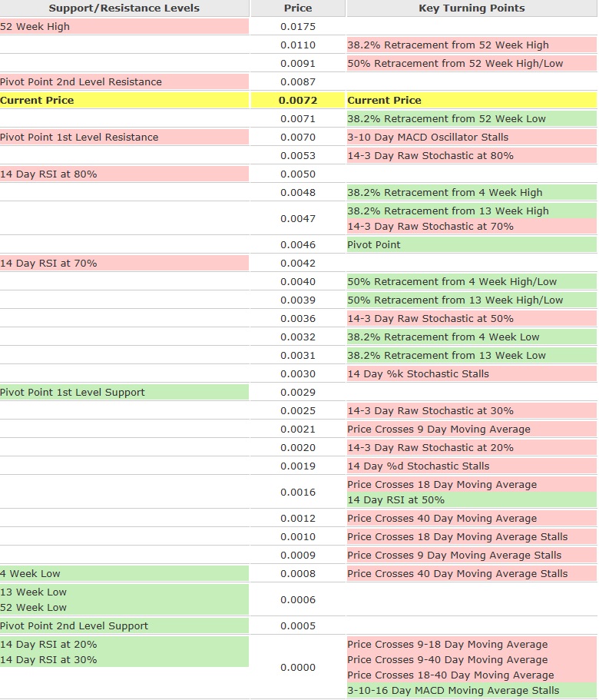The height and width of the screenshot is (700, 599).
Task: Click Price Crosses 18 Day Moving Average Stalls
Action: pos(472,537)
